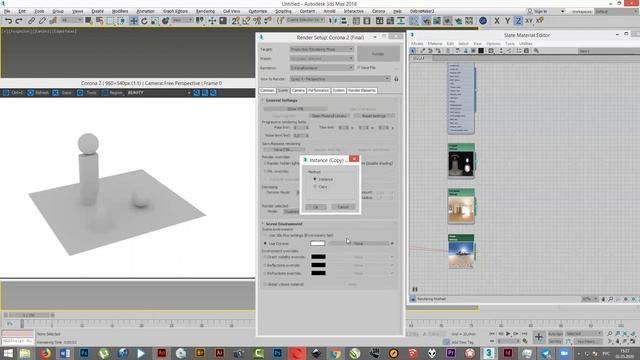Image resolution: width=640 pixels, height=360 pixels.
Task: Click the lock icon beside View to Render
Action: point(396,79)
